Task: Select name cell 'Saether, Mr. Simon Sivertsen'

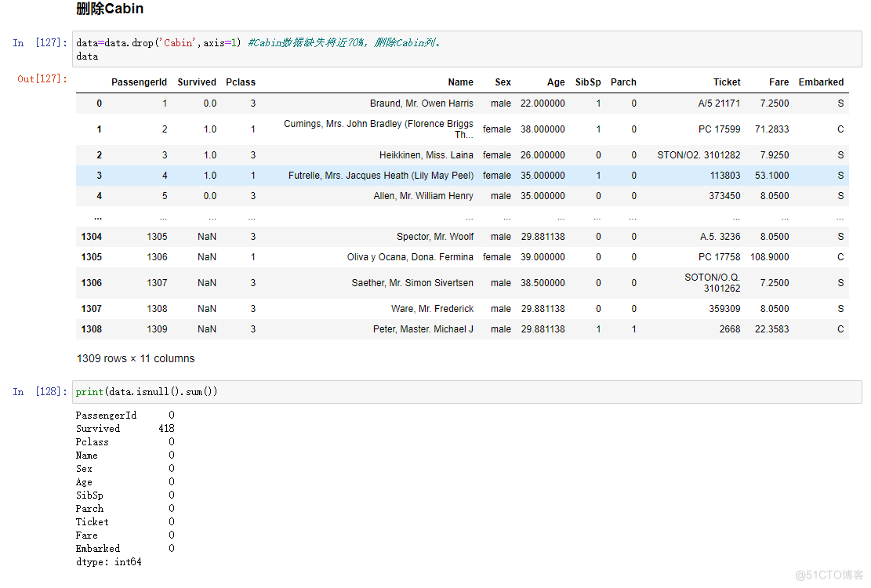Action: (x=412, y=282)
